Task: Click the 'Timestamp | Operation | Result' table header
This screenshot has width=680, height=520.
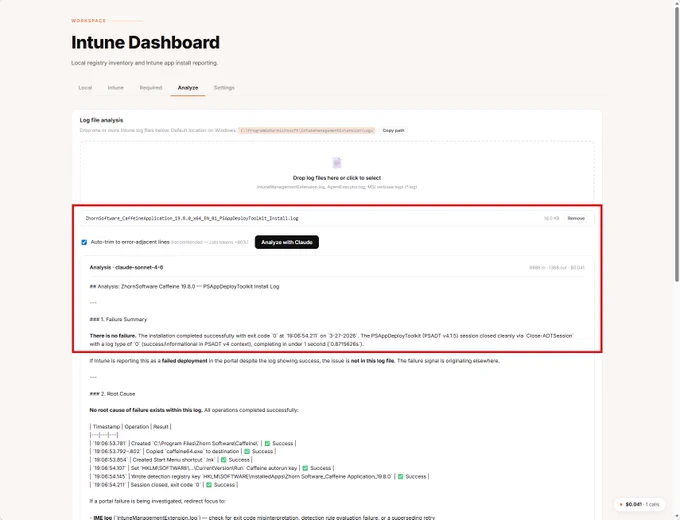Action: pos(131,427)
